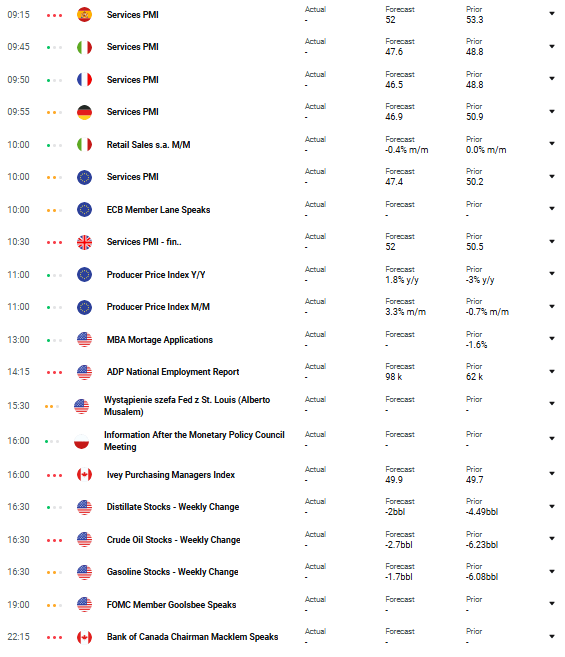Image resolution: width=565 pixels, height=657 pixels.
Task: Click the Germany flag icon at 09:55
Action: click(84, 112)
